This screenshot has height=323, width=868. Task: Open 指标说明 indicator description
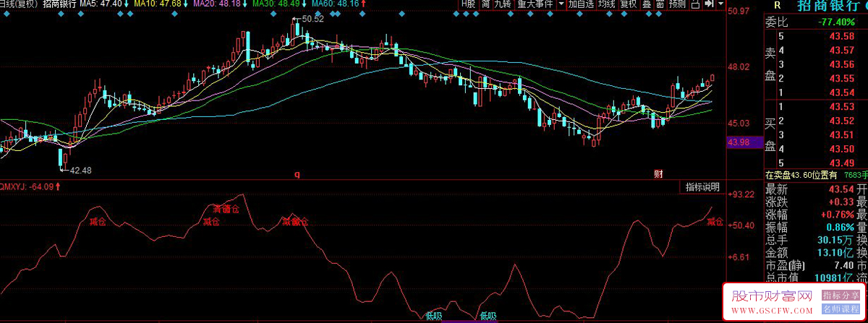coord(702,187)
